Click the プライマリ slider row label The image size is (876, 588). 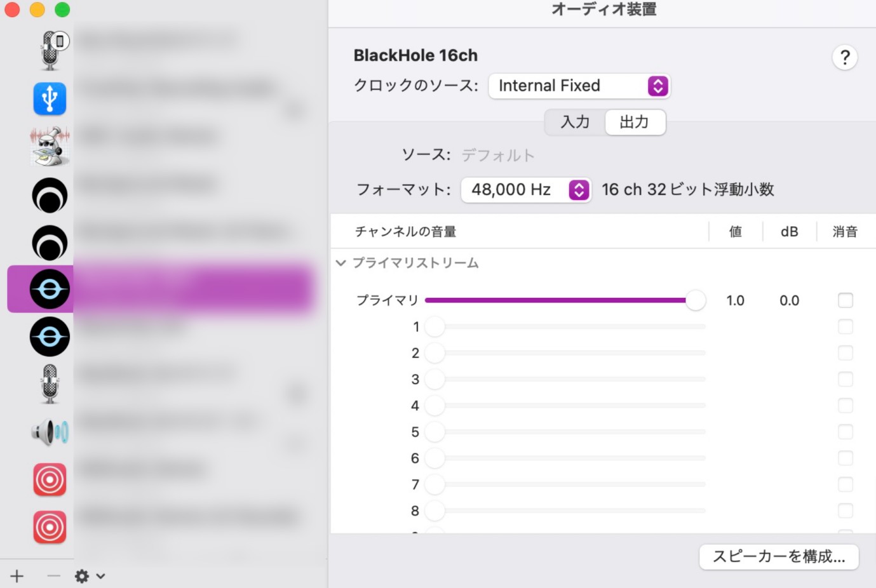pyautogui.click(x=387, y=300)
